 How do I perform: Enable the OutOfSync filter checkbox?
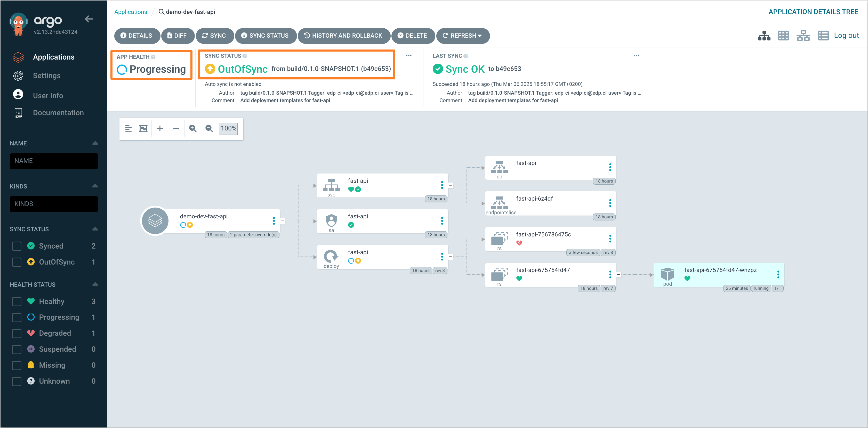point(17,262)
